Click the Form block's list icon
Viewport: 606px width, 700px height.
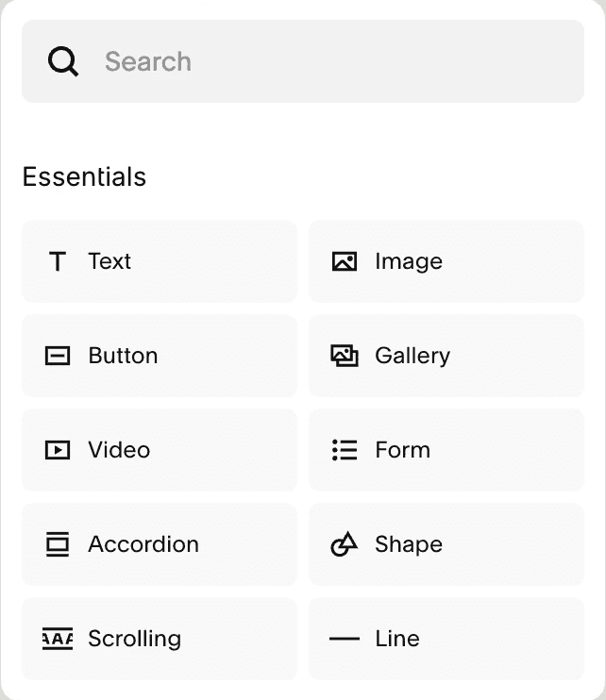tap(345, 450)
